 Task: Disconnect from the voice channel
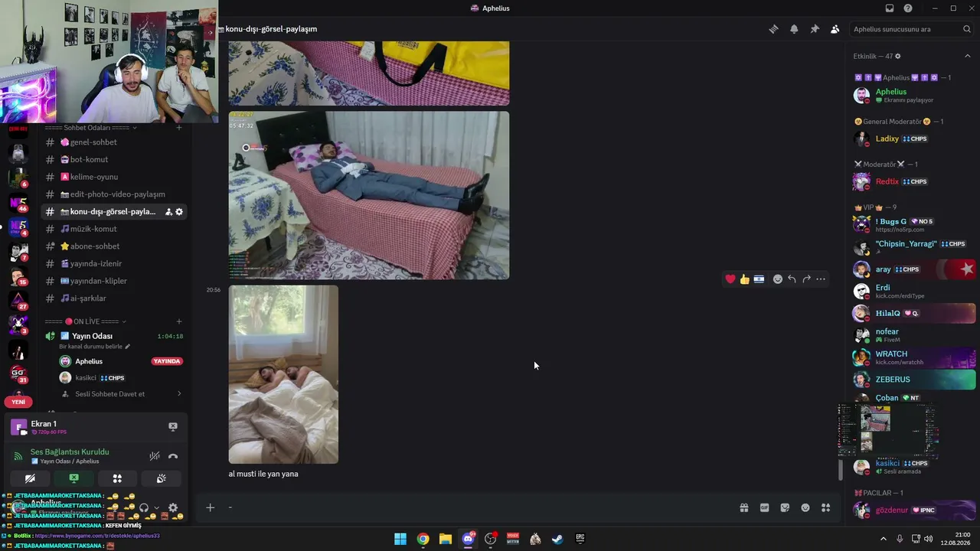173,456
